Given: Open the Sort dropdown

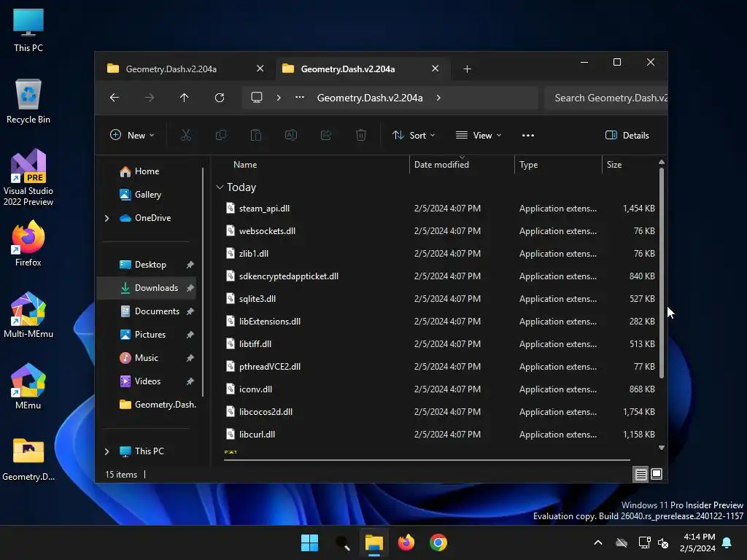Looking at the screenshot, I should click(414, 135).
